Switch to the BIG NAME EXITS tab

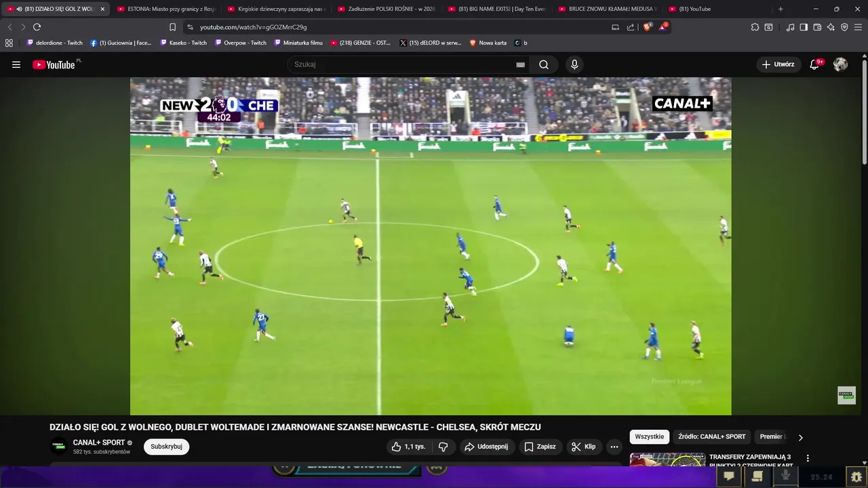[496, 9]
